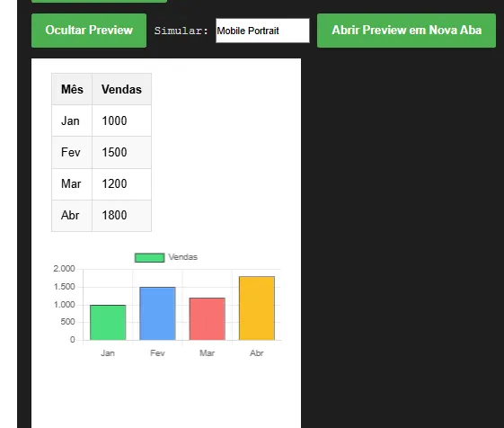Select the blue Fev bar
504x428 pixels.
pos(157,314)
